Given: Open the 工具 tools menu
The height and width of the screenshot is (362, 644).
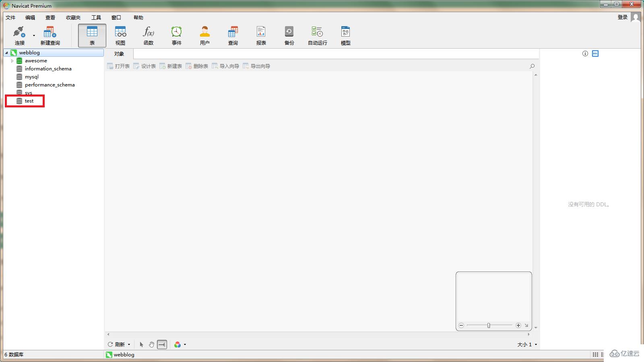Looking at the screenshot, I should click(96, 17).
